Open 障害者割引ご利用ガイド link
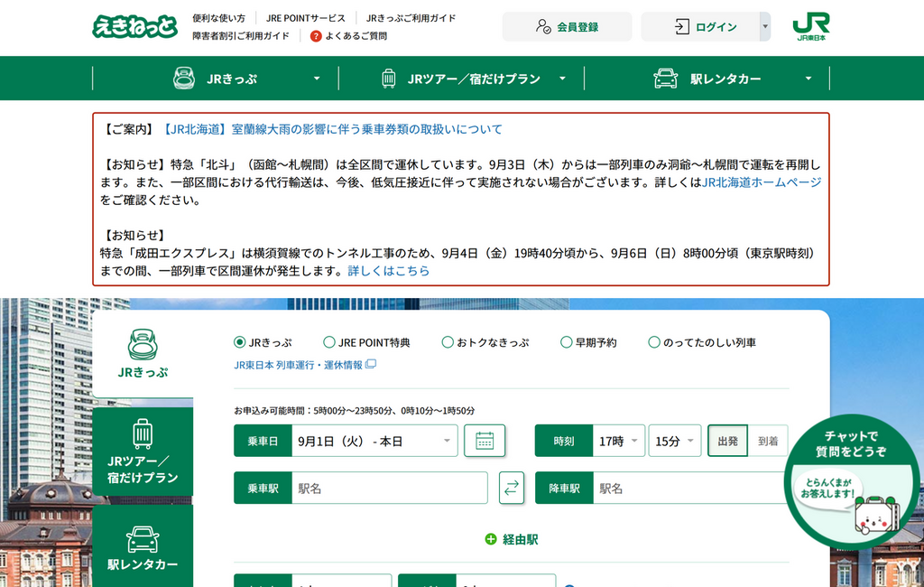 241,36
